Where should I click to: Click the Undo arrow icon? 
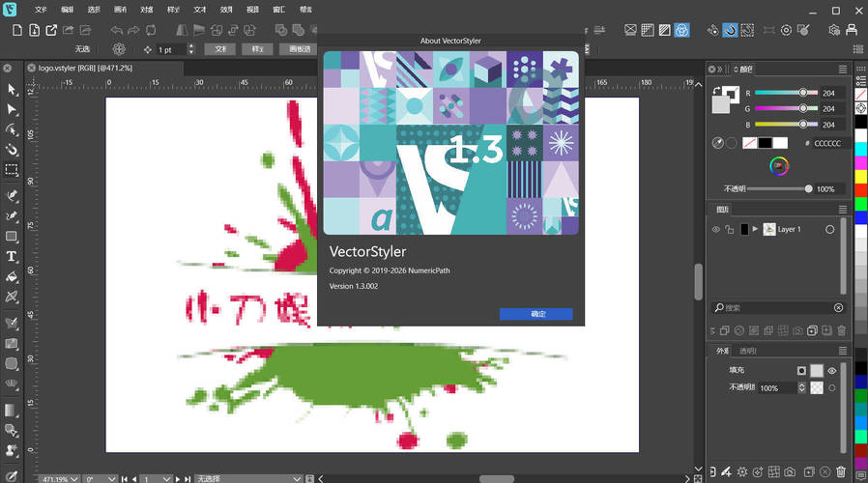[115, 30]
